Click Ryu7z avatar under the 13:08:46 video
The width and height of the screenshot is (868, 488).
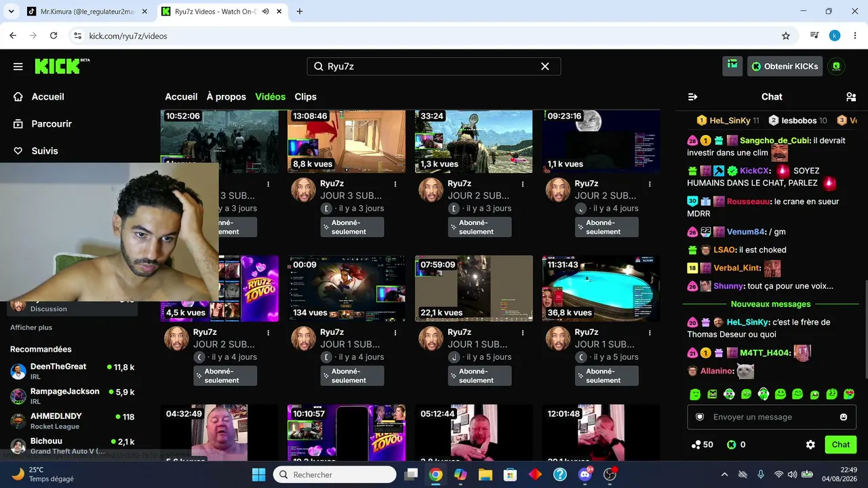coord(304,190)
